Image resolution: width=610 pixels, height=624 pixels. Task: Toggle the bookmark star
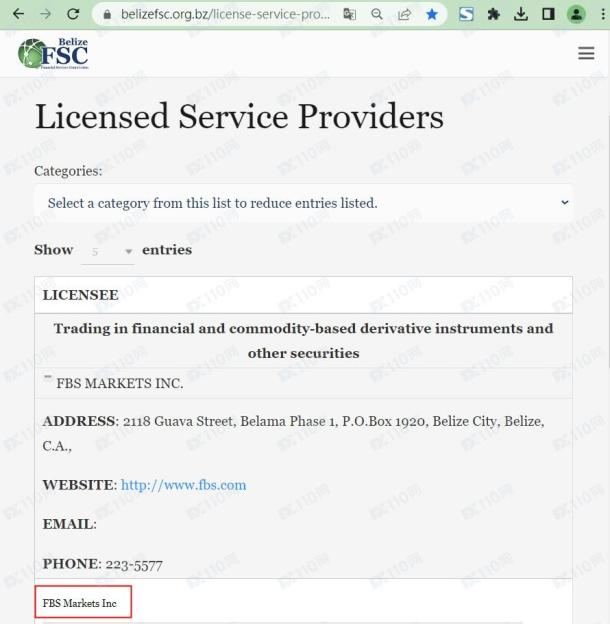(x=432, y=14)
